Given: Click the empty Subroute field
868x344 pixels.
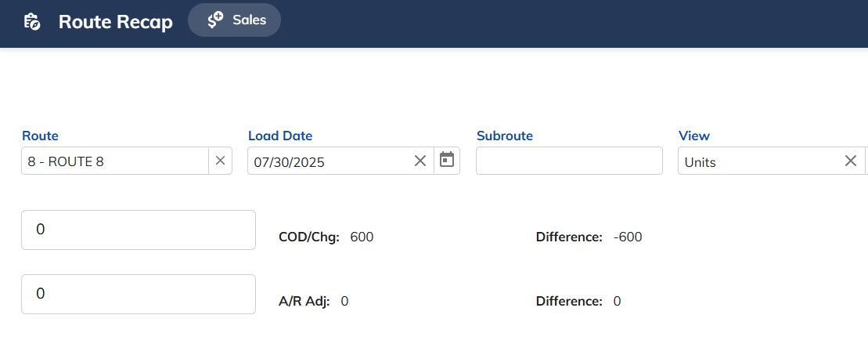Looking at the screenshot, I should (569, 161).
